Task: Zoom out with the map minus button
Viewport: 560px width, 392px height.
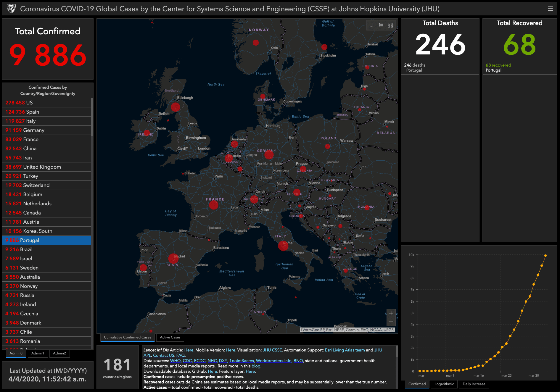Action: click(x=391, y=321)
